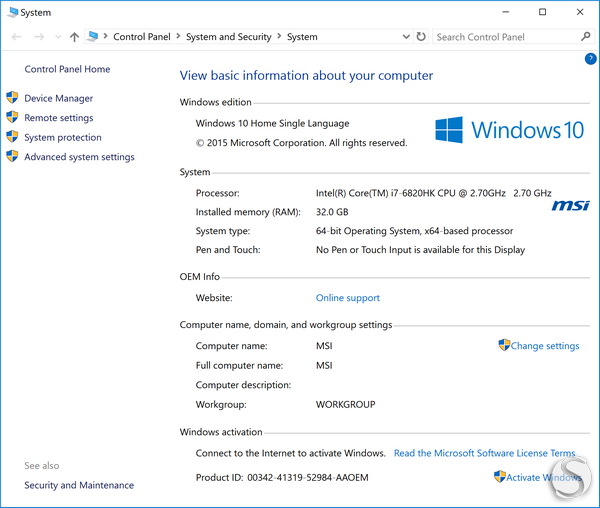600x508 pixels.
Task: Read the Microsoft Software License Terms
Action: pyautogui.click(x=484, y=453)
